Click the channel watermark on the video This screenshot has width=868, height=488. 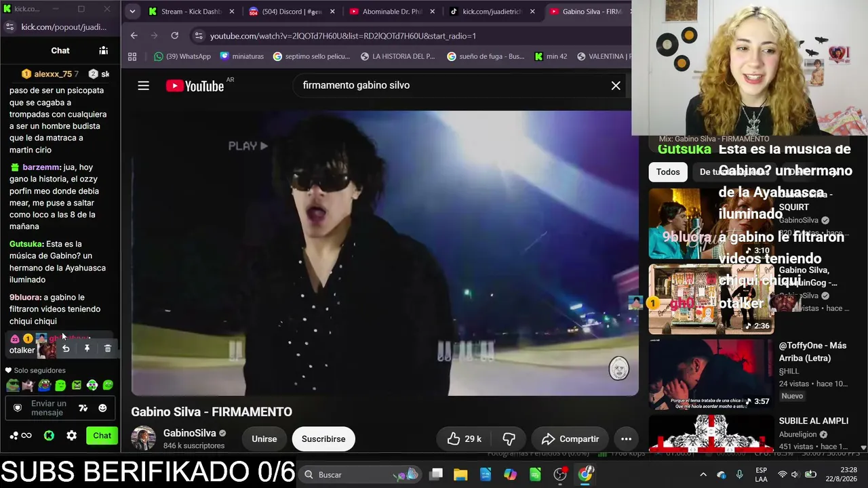[x=618, y=368]
